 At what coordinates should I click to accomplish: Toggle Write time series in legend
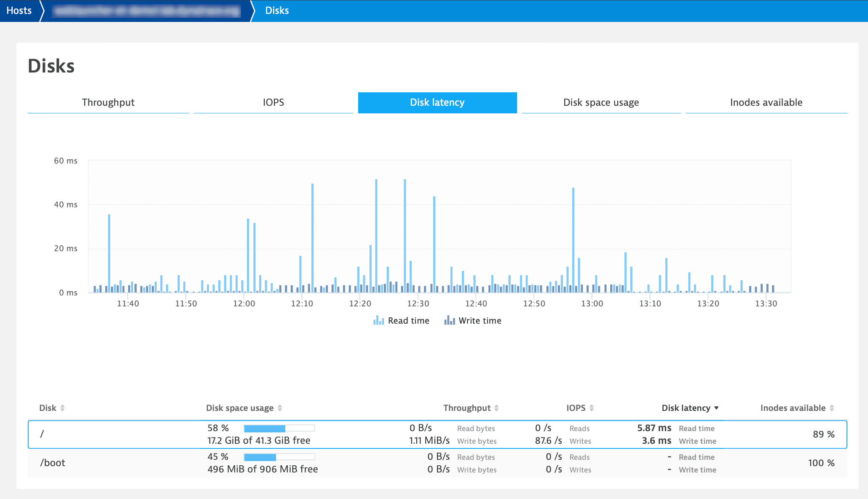(480, 321)
